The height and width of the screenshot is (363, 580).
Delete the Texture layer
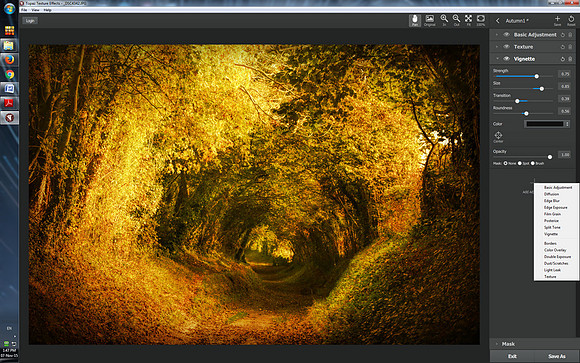[x=570, y=47]
